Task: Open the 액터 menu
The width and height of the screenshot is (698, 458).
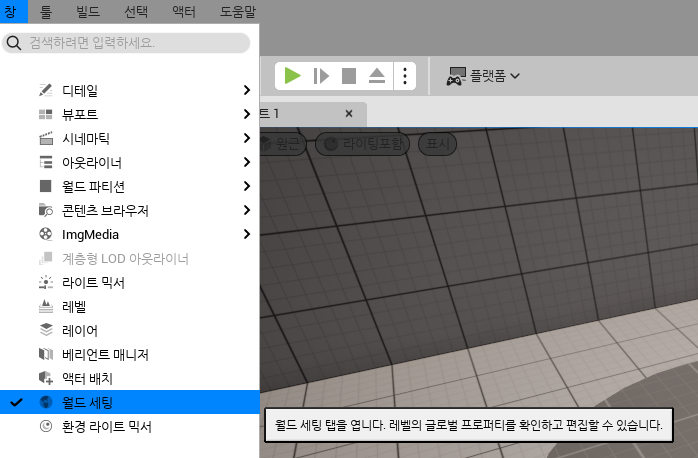Action: click(x=184, y=11)
